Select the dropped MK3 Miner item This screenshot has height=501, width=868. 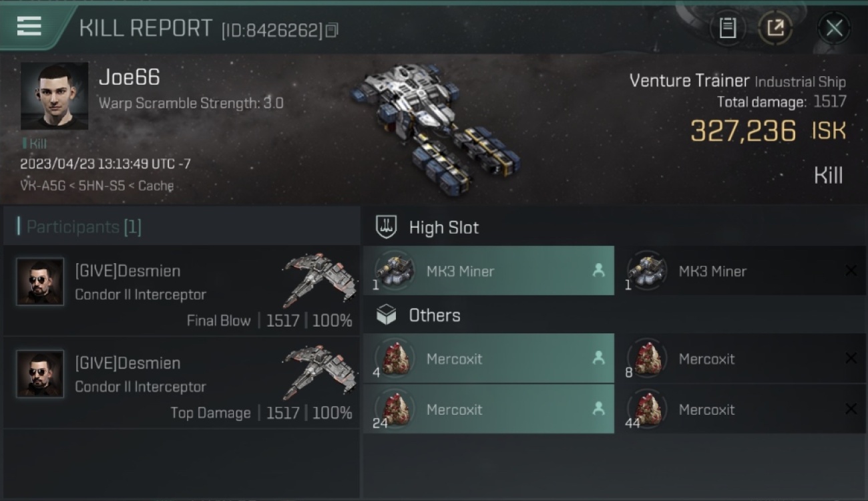[x=489, y=271]
